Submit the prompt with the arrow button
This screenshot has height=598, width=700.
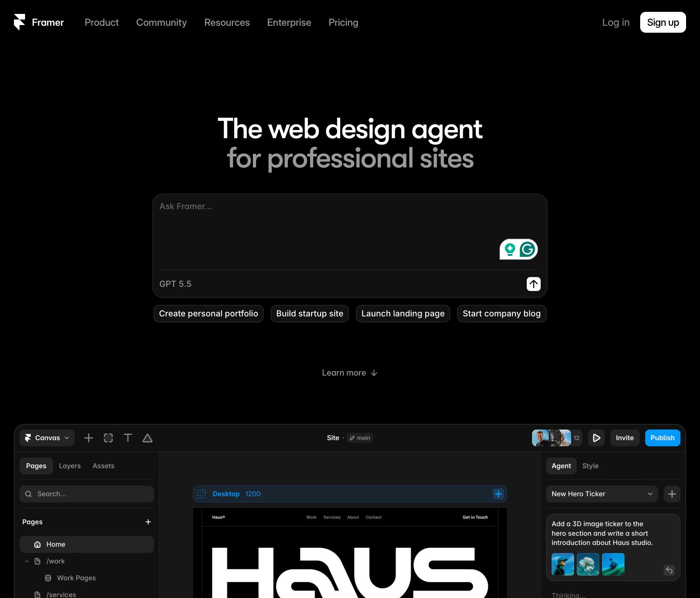tap(533, 284)
